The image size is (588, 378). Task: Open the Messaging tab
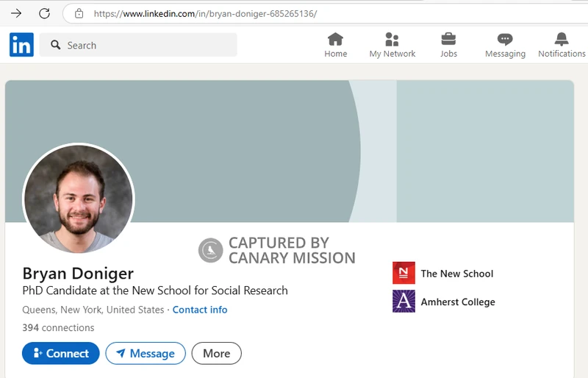click(505, 45)
